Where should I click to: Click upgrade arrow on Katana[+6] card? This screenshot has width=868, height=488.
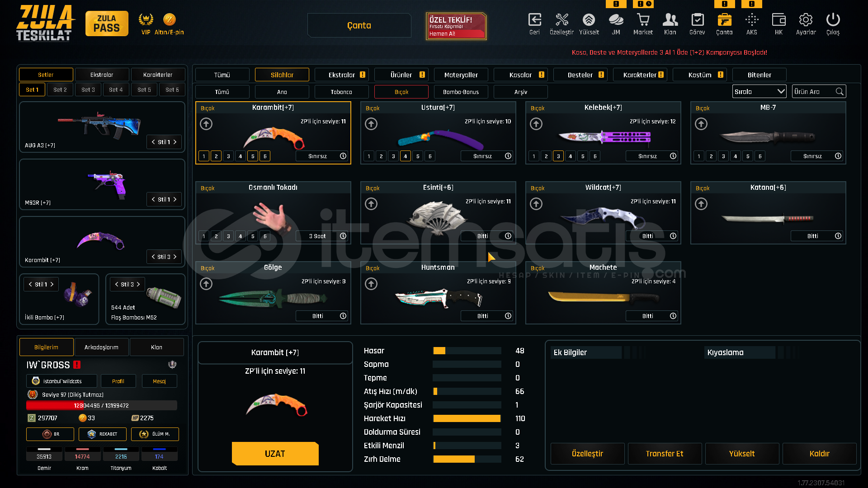coord(701,204)
